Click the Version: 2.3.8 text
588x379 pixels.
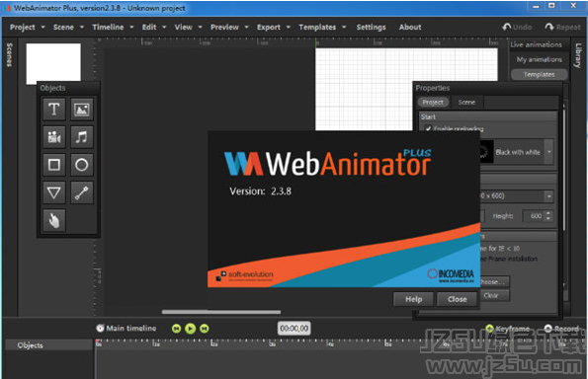(x=261, y=191)
